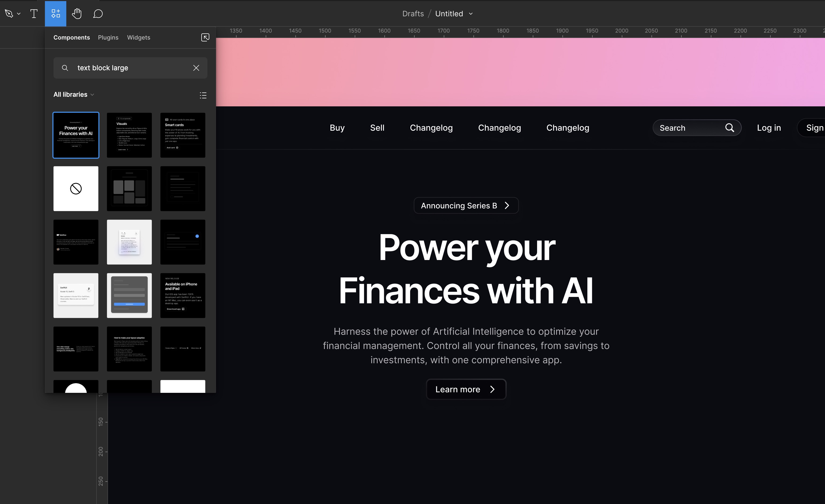825x504 pixels.
Task: Select the Move tool
Action: [x=9, y=14]
